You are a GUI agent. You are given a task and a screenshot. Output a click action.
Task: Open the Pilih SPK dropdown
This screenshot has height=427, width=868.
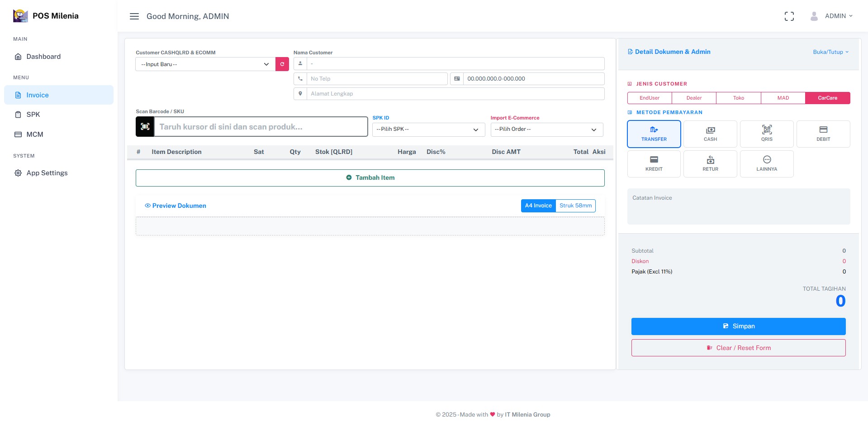(428, 130)
